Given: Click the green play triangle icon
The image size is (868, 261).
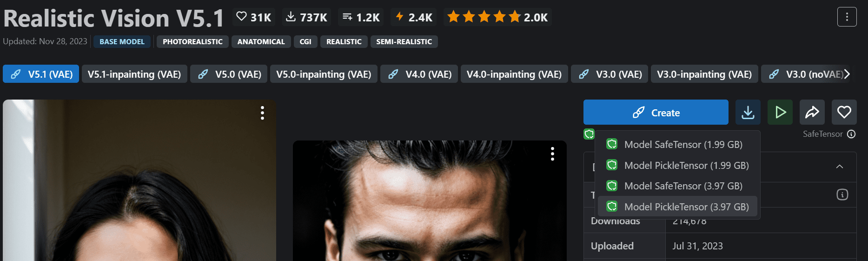Looking at the screenshot, I should coord(780,112).
